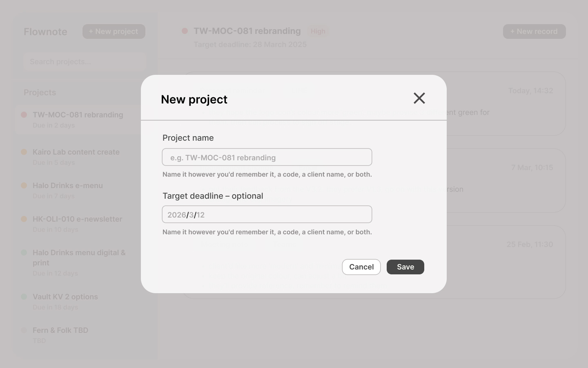Select Halo Drinks e-menu project
This screenshot has width=588, height=368.
(68, 186)
